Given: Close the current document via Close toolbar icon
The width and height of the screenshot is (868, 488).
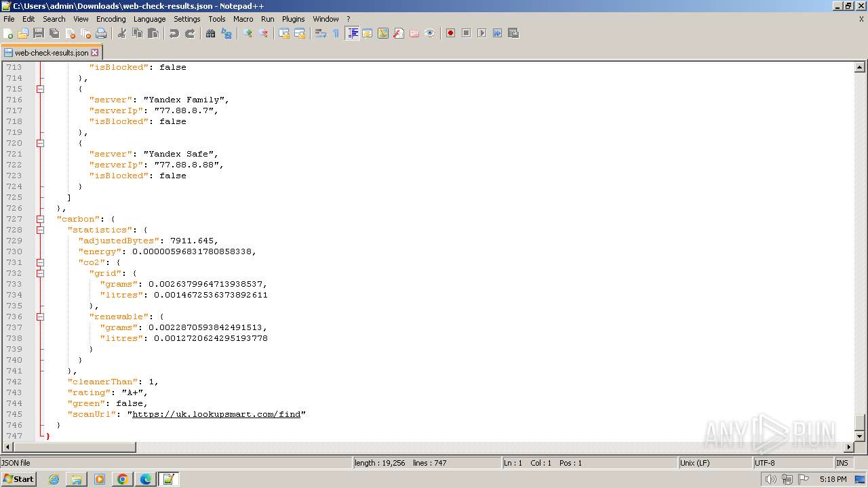Looking at the screenshot, I should pos(70,33).
